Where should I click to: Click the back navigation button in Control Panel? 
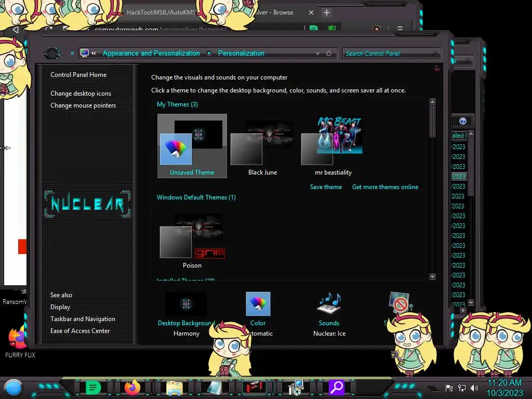pyautogui.click(x=52, y=54)
